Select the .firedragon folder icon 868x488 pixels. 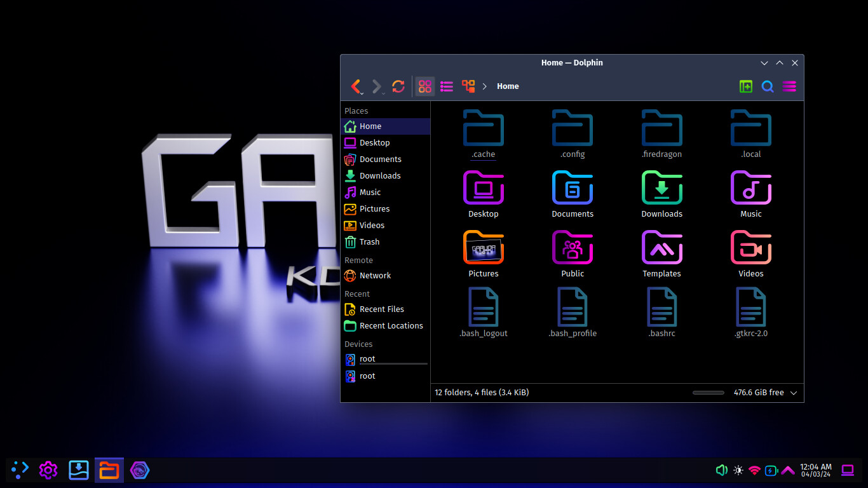click(x=661, y=128)
